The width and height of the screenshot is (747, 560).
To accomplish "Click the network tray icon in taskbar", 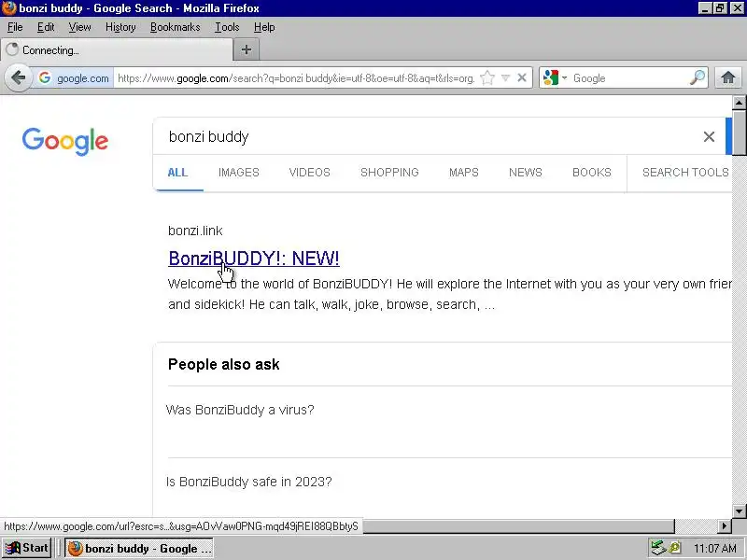I will tap(658, 548).
